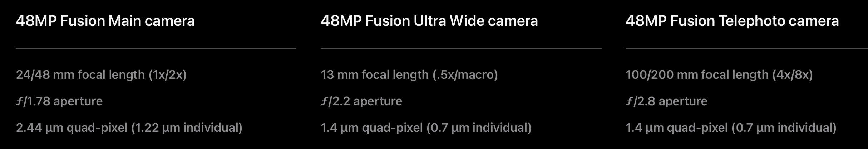Click the "48MP Fusion Main camera" heading
This screenshot has height=149, width=868.
105,21
